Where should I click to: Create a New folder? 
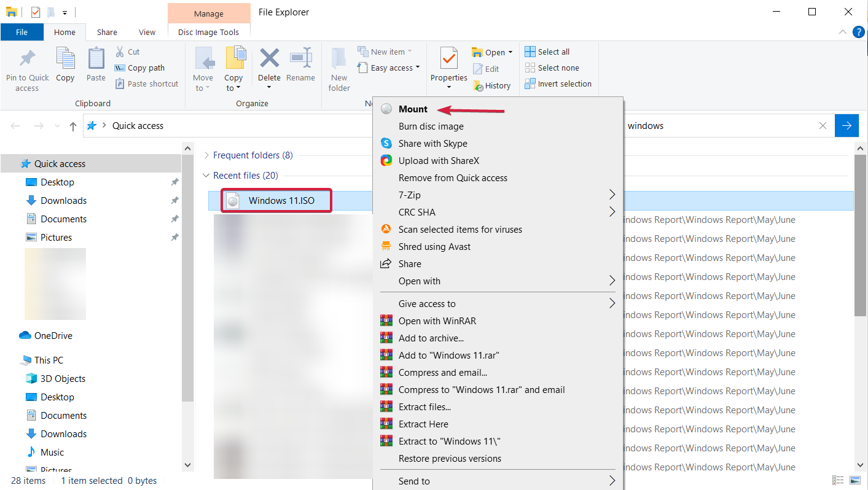pos(339,69)
